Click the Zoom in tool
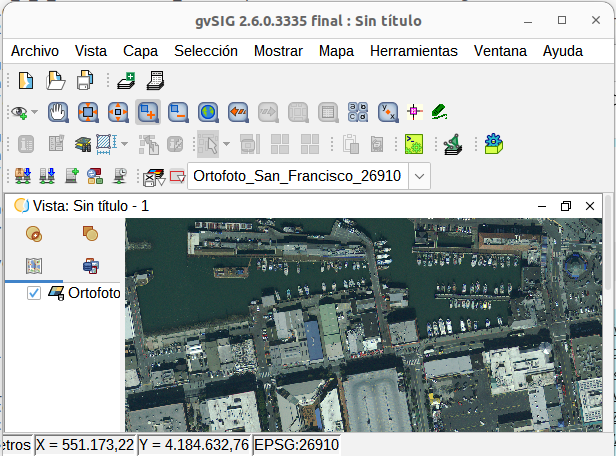Viewport: 616px width, 456px height. tap(148, 113)
